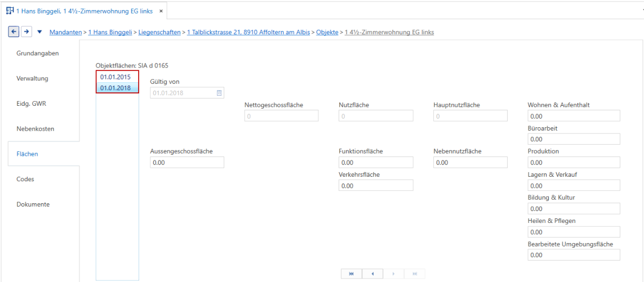Switch to Nebenkosten section
The height and width of the screenshot is (282, 644).
pyautogui.click(x=35, y=128)
